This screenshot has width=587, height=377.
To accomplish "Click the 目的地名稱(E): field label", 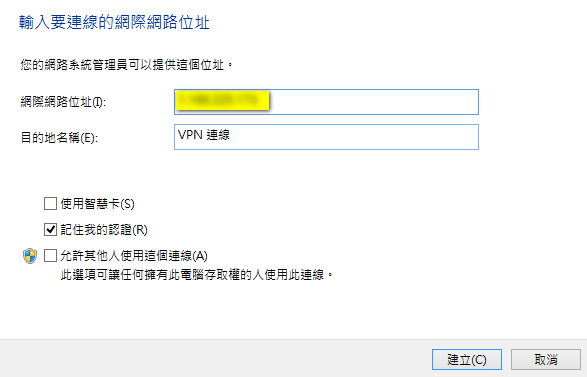I will click(59, 137).
